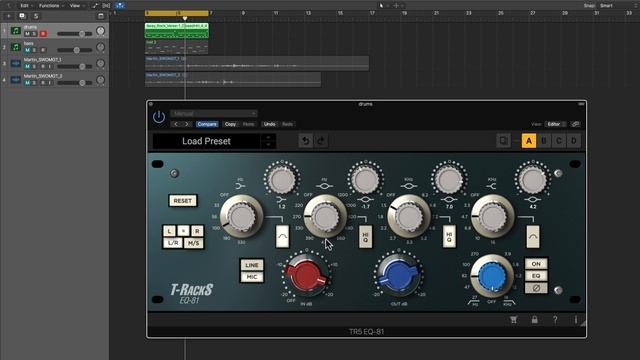The width and height of the screenshot is (640, 360).
Task: Step preset up using Load Preset arrow
Action: pyautogui.click(x=268, y=138)
